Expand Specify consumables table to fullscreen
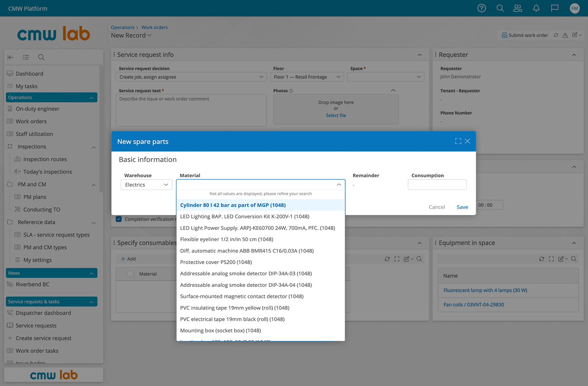This screenshot has width=588, height=386. [397, 259]
